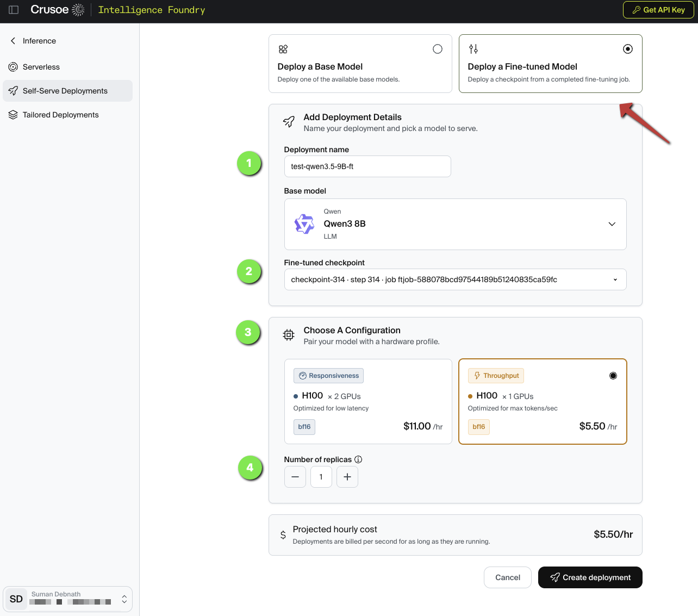Open Tailored Deployments in the sidebar
The image size is (698, 616).
(x=67, y=115)
